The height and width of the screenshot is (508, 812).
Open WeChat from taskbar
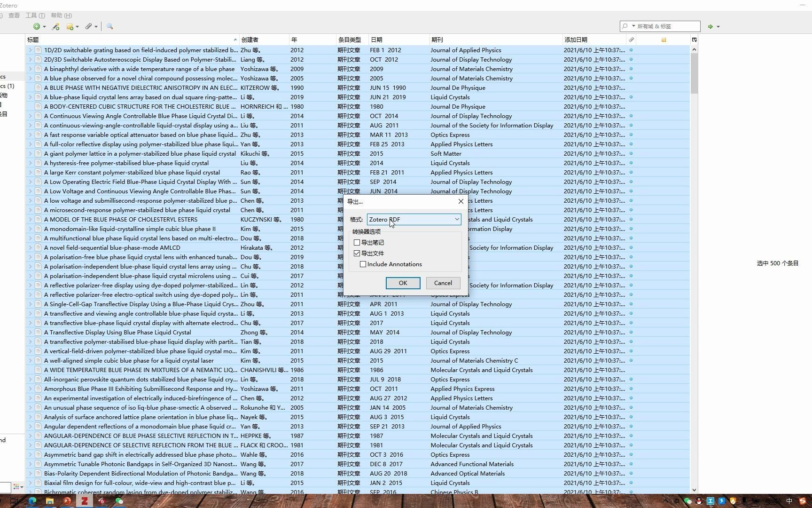(x=119, y=501)
